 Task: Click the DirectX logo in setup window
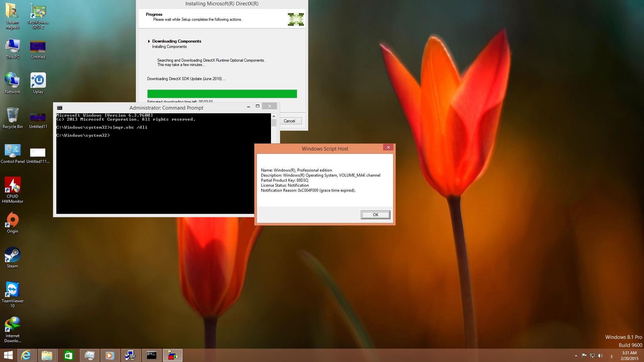coord(296,19)
